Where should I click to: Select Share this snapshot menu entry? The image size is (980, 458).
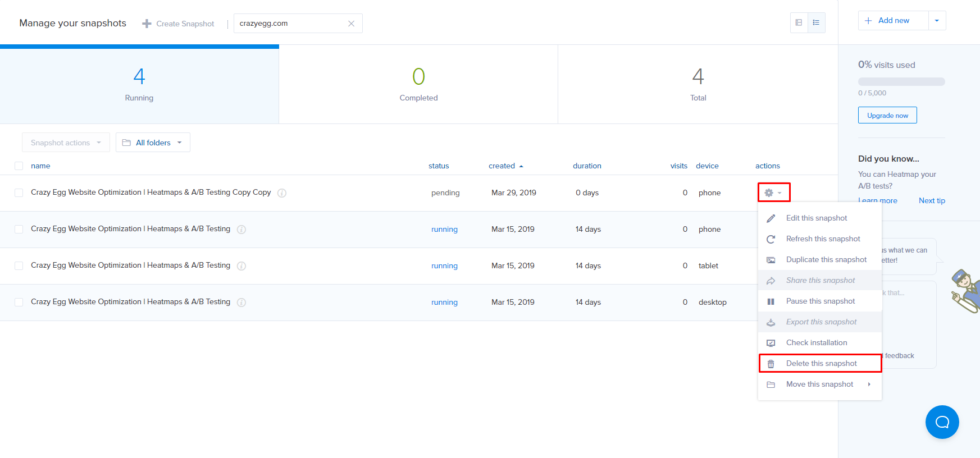tap(820, 281)
